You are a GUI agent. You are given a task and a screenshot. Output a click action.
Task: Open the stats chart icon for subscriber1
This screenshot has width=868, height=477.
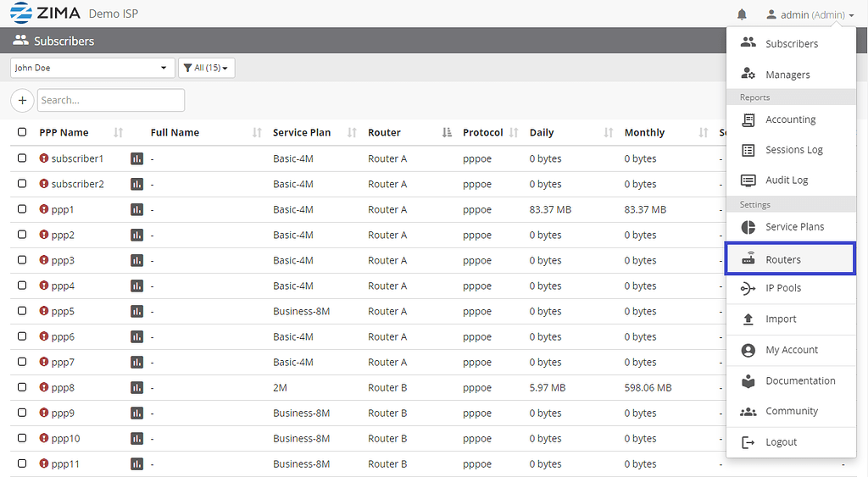(x=136, y=158)
